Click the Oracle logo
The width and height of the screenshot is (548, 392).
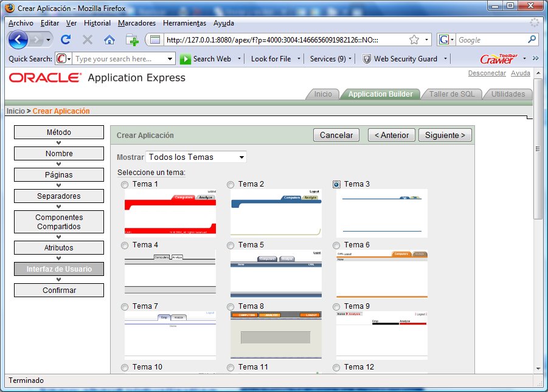pyautogui.click(x=45, y=78)
